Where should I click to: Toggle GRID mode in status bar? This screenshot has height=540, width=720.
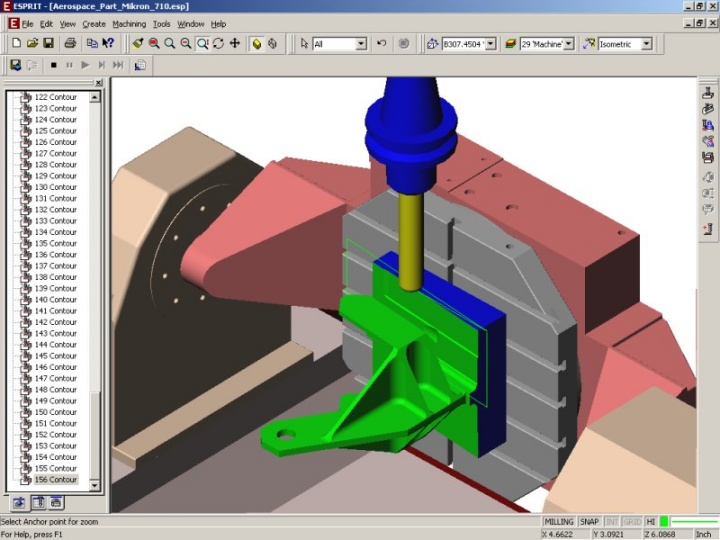tap(632, 522)
